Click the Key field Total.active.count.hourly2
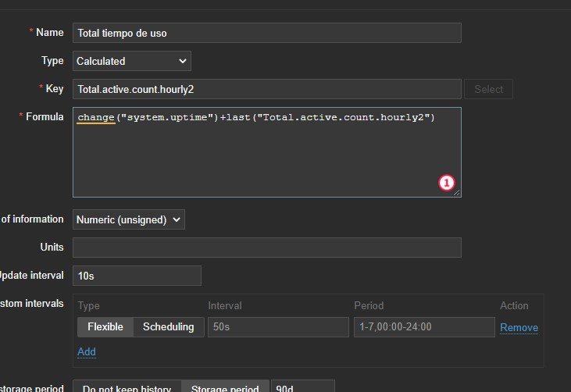Screen dimensions: 571x392 [267, 89]
